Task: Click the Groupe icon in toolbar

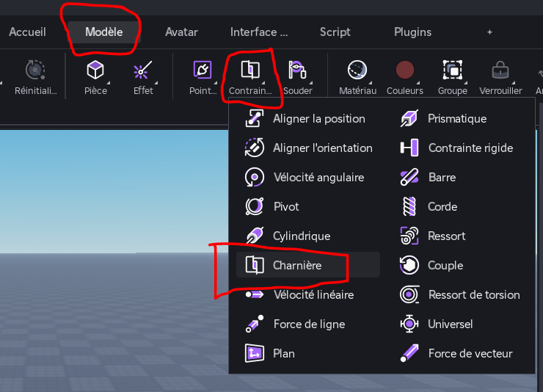Action: [x=452, y=70]
